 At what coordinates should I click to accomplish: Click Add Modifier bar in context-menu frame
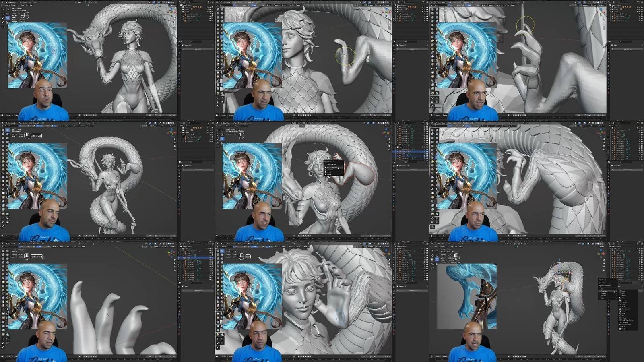pyautogui.click(x=413, y=170)
